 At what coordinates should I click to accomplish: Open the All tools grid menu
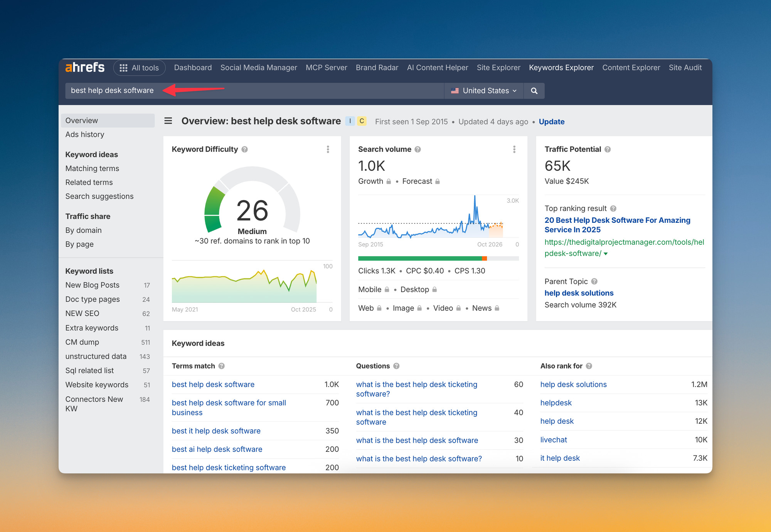pyautogui.click(x=139, y=68)
